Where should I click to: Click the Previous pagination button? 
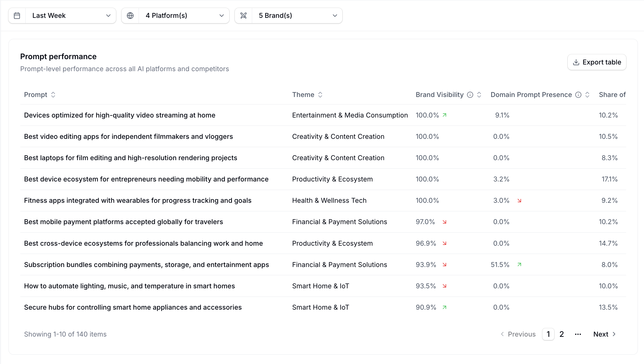(x=518, y=334)
